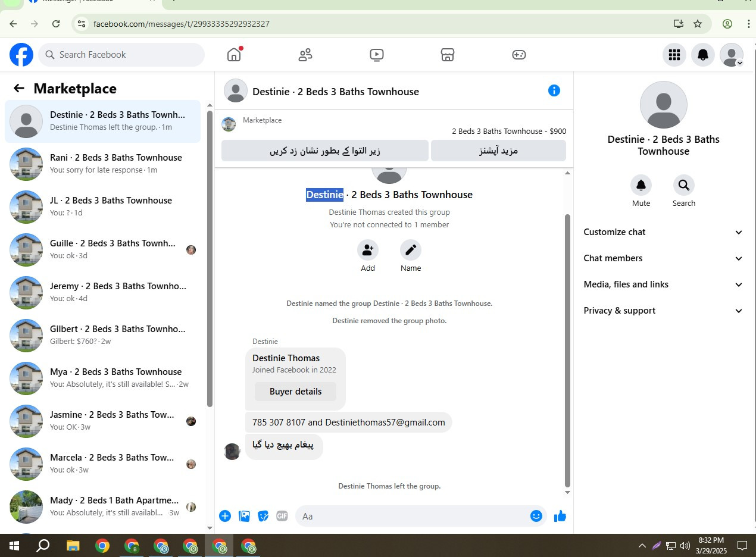
Task: Expand Customize chat section
Action: [663, 232]
